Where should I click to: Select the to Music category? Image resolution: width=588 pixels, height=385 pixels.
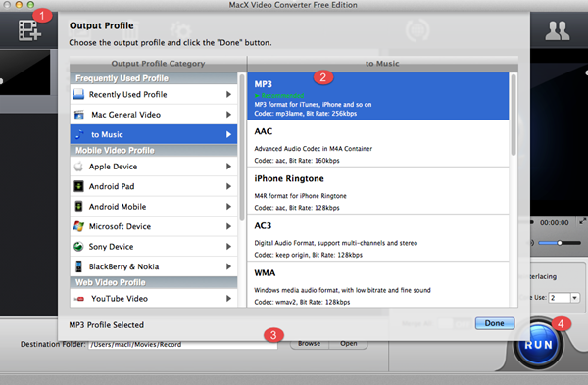coord(154,134)
